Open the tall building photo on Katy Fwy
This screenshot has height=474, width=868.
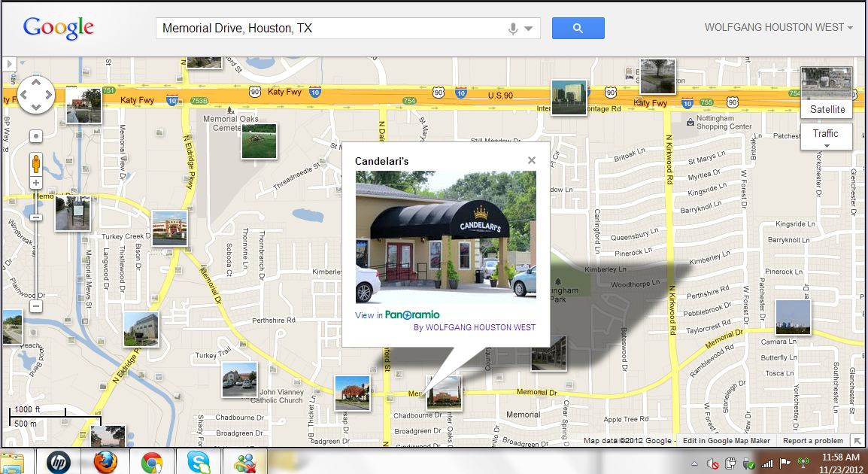(569, 98)
